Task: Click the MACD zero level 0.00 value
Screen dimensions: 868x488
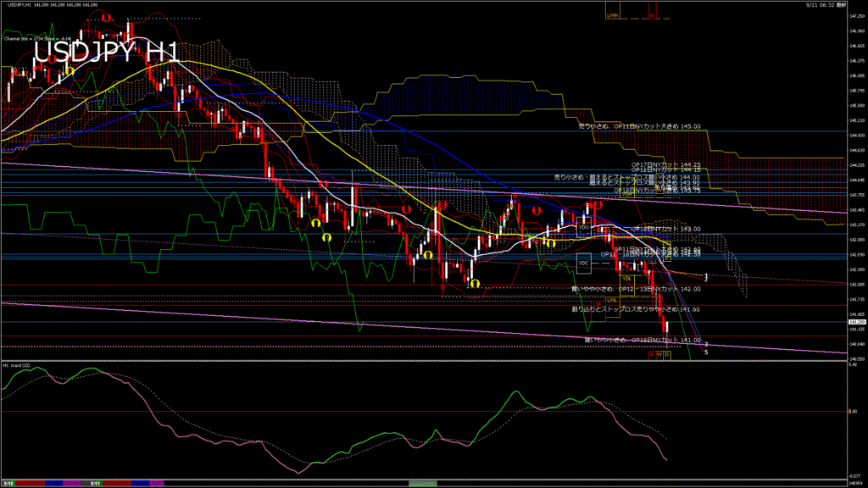Action: (x=853, y=411)
